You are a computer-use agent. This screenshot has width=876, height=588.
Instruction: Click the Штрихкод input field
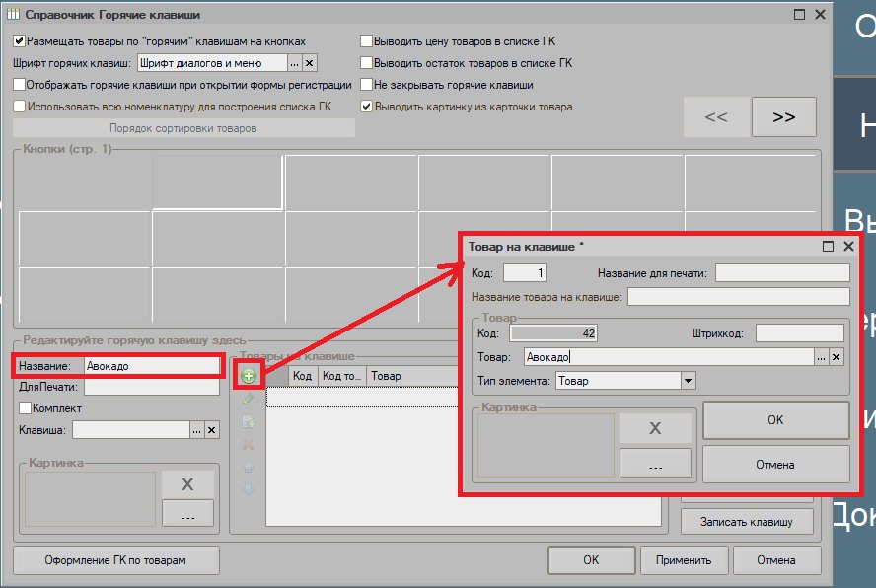(799, 333)
